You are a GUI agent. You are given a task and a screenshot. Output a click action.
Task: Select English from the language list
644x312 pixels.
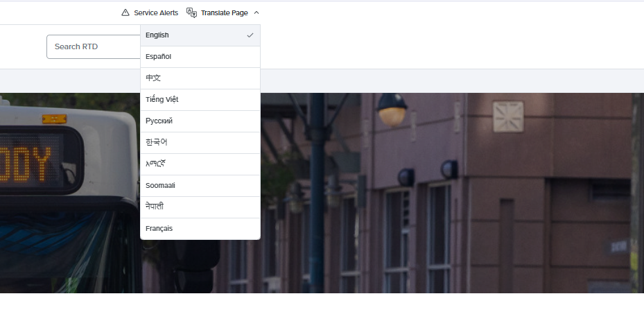tap(200, 35)
